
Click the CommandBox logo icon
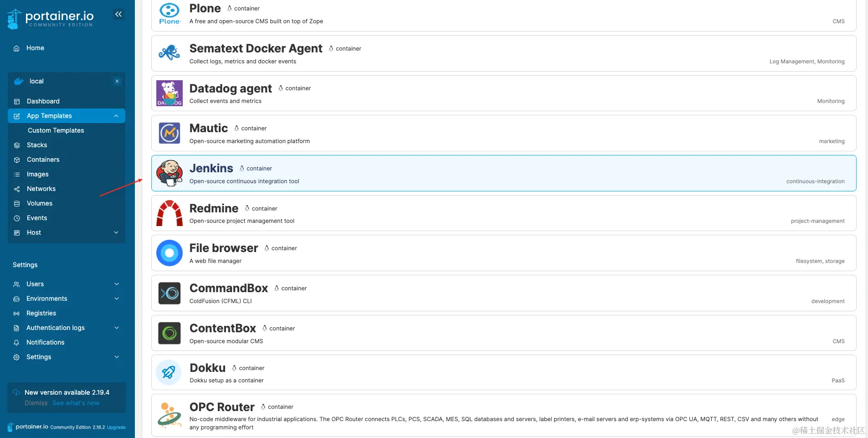coord(169,293)
